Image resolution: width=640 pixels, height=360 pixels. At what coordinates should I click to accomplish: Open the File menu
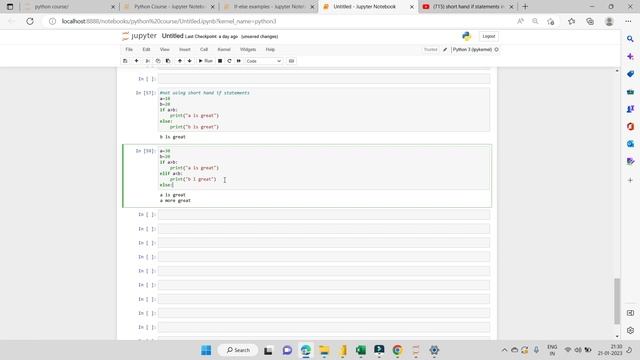tap(129, 49)
